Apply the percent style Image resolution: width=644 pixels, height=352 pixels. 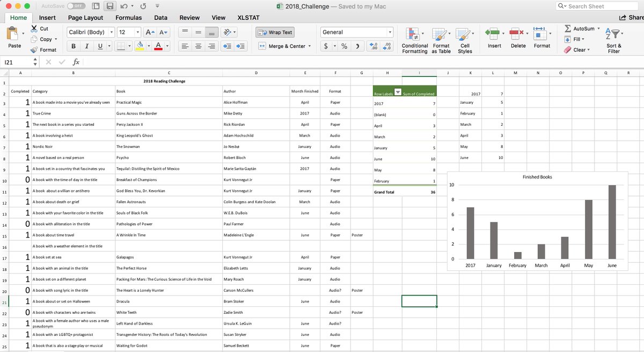tap(344, 46)
